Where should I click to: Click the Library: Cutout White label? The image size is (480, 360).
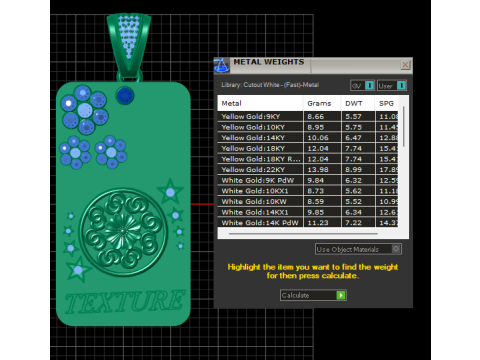(270, 85)
